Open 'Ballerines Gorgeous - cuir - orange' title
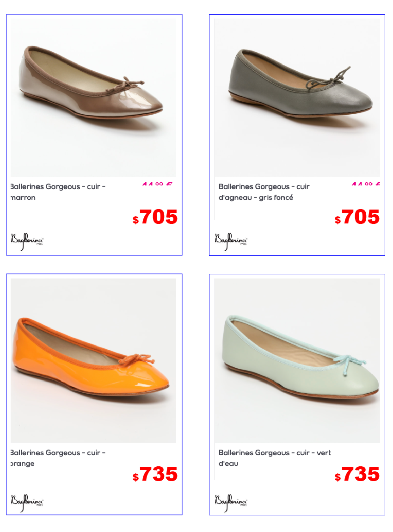This screenshot has height=532, width=393. tap(58, 458)
